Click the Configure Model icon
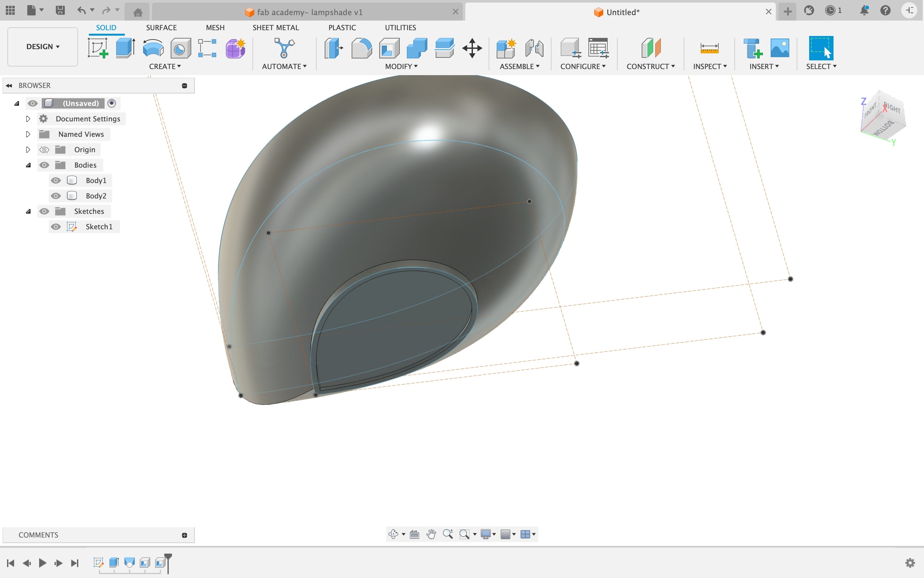 (x=570, y=48)
